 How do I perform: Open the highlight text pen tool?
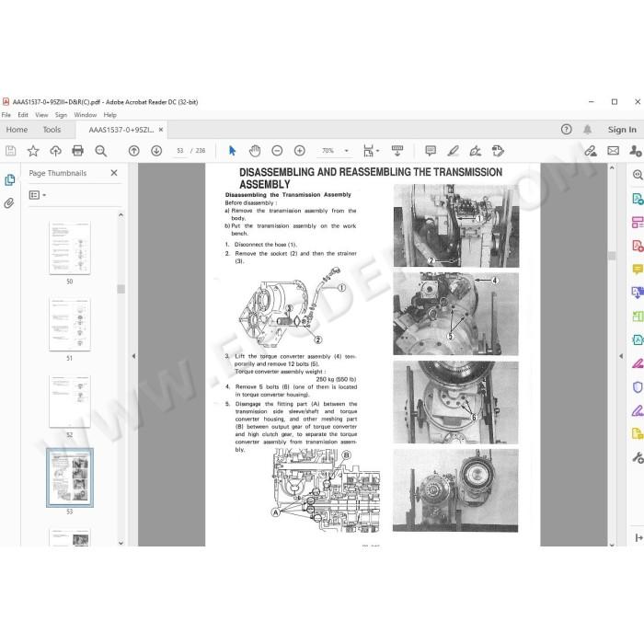(x=453, y=151)
